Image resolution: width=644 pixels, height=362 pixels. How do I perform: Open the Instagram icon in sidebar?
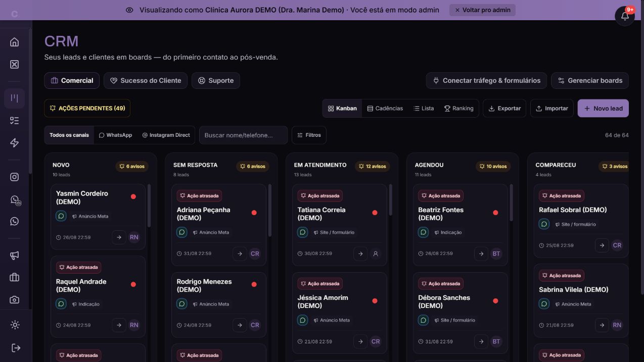click(x=15, y=177)
